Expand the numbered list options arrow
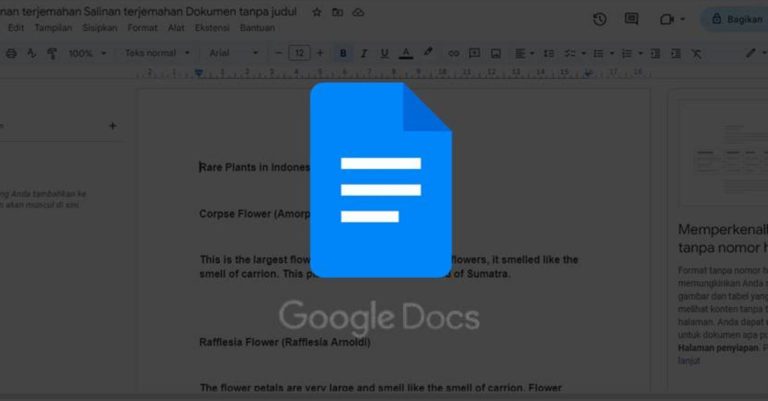Image resolution: width=768 pixels, height=401 pixels. click(x=640, y=53)
